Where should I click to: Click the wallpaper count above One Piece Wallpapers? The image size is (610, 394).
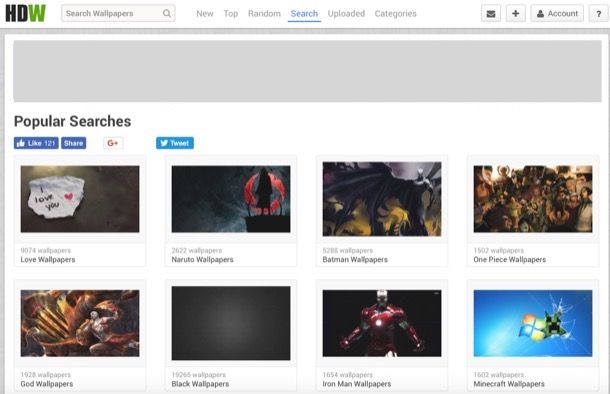click(x=498, y=250)
